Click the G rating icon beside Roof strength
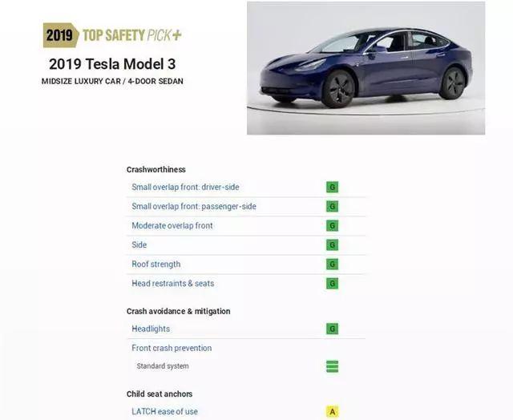This screenshot has height=420, width=513. click(332, 265)
